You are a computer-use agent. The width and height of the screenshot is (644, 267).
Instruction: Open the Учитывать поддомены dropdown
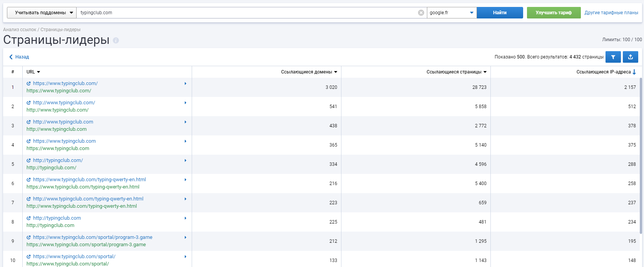(x=42, y=13)
